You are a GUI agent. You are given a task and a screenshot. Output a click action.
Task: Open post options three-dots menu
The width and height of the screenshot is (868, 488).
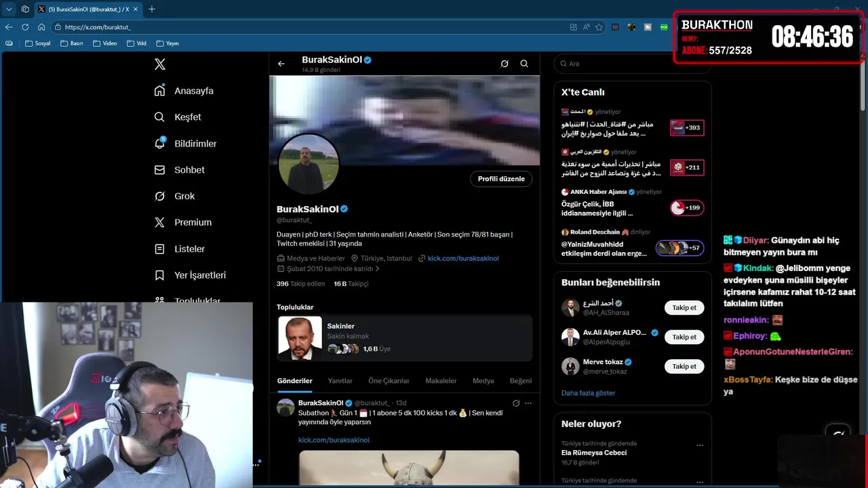(528, 403)
